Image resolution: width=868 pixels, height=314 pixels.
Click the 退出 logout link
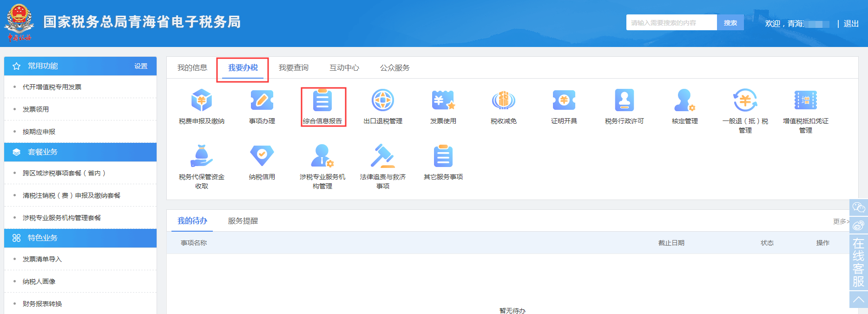(x=851, y=24)
